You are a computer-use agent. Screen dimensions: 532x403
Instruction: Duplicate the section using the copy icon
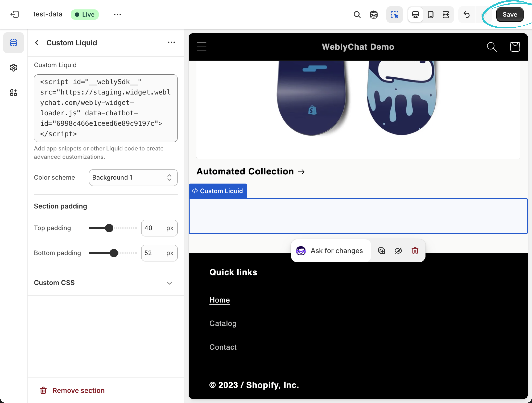[381, 251]
